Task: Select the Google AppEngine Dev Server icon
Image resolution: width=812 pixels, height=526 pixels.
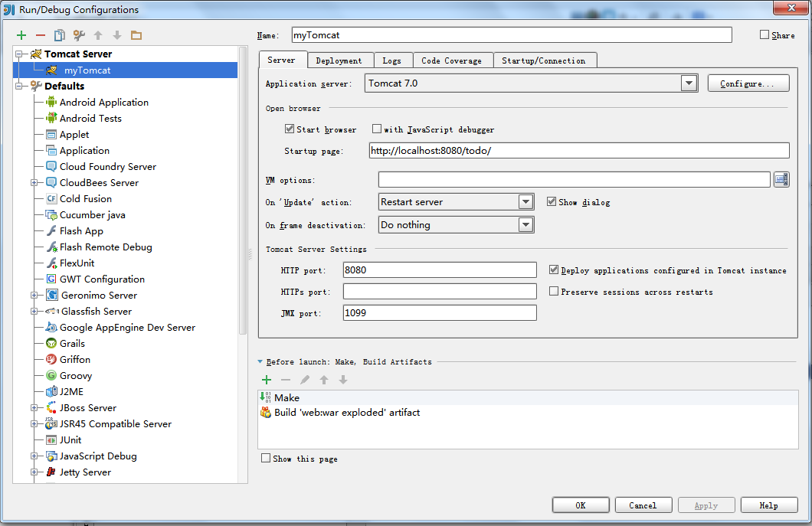Action: pos(51,327)
